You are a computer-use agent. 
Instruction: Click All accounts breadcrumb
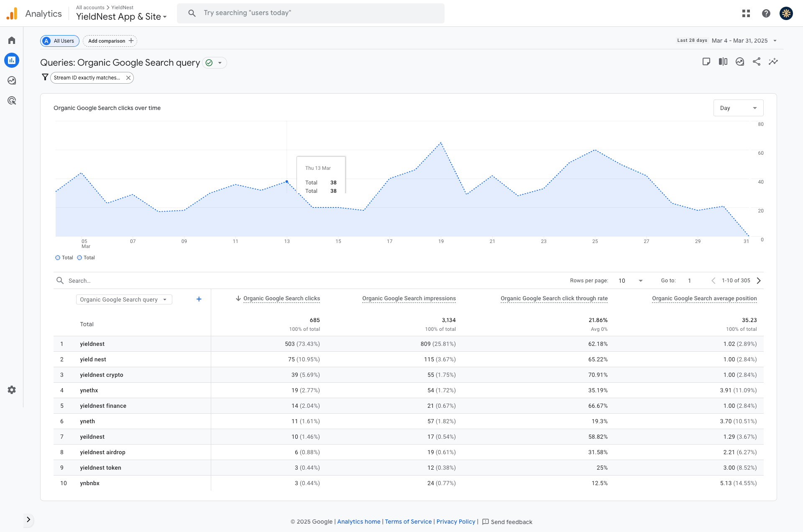(x=90, y=8)
